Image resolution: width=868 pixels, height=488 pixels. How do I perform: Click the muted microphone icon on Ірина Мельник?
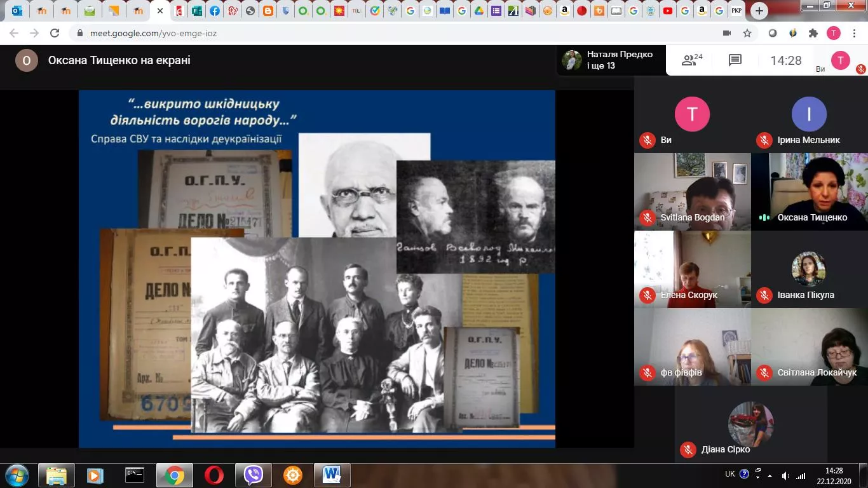764,140
